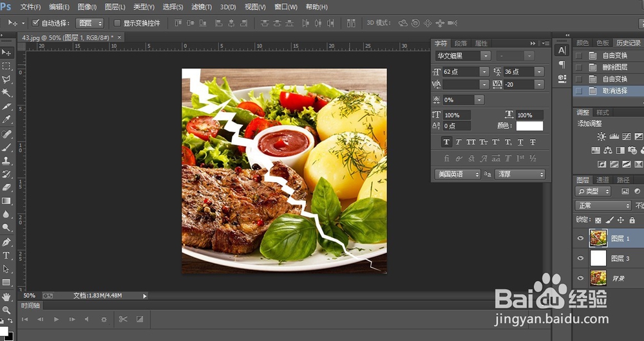644x341 pixels.
Task: Open the 美国英语 language dropdown
Action: tap(457, 174)
